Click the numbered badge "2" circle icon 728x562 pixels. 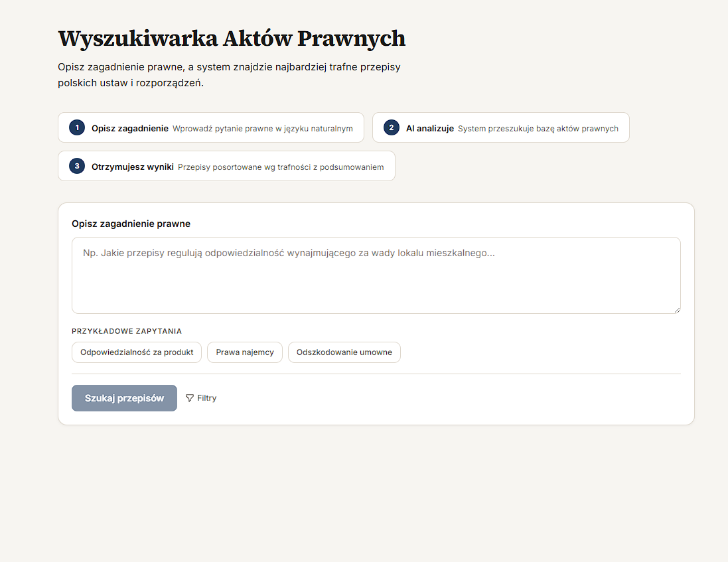pos(391,127)
